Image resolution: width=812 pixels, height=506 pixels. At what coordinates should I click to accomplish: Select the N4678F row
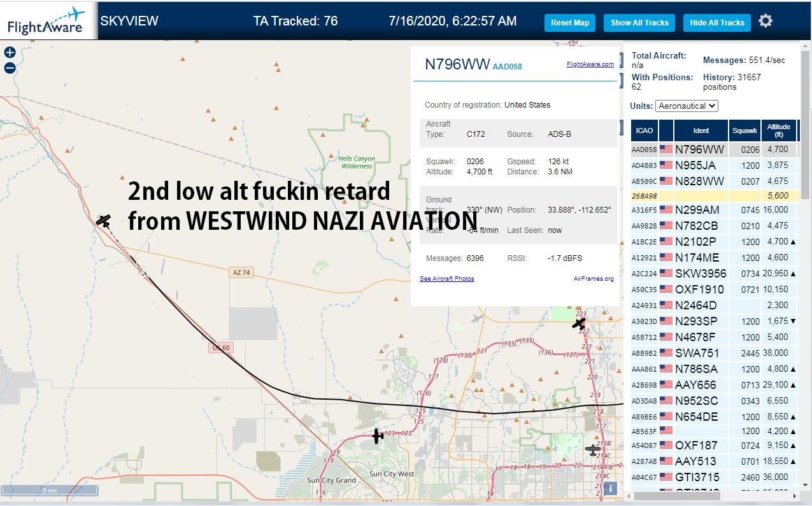pos(714,337)
